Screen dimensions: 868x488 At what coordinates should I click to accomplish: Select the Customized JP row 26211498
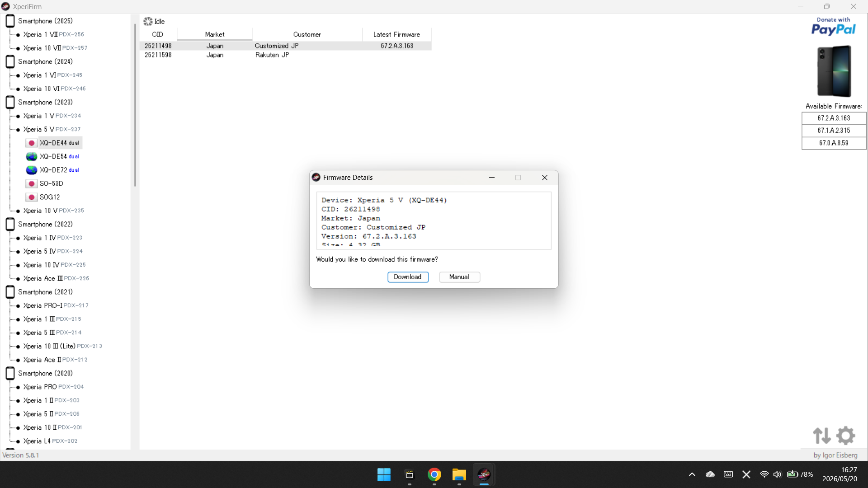click(x=285, y=46)
